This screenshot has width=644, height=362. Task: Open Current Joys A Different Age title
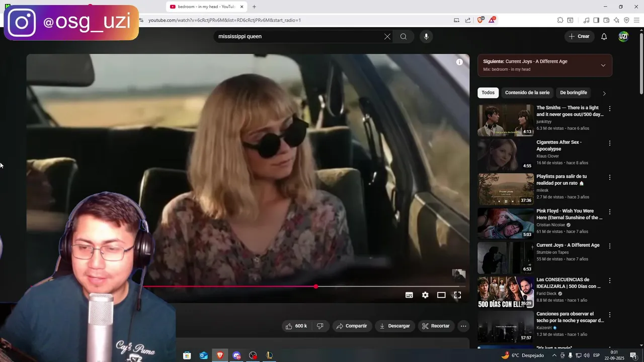(568, 245)
